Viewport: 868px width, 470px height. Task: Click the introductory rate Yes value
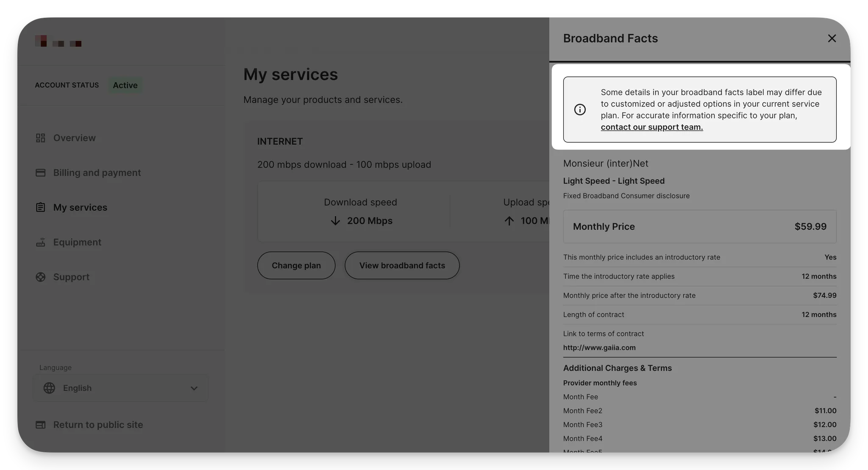click(830, 258)
